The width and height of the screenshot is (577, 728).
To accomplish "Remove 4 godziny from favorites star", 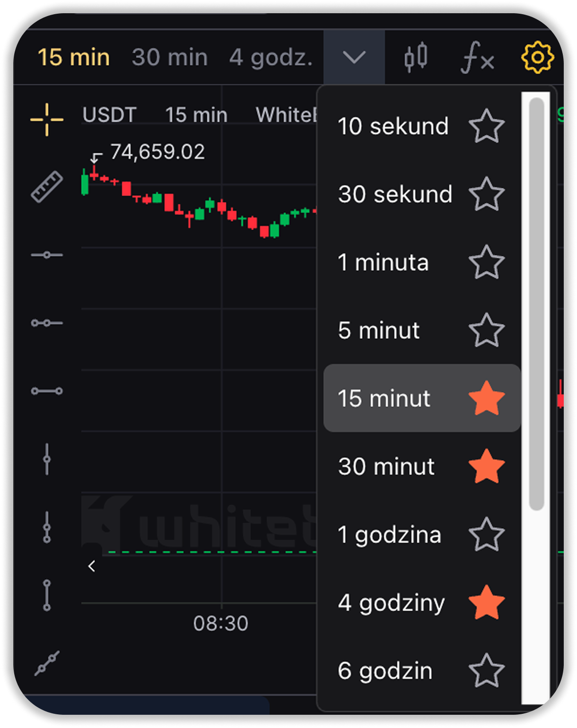I will pyautogui.click(x=486, y=602).
